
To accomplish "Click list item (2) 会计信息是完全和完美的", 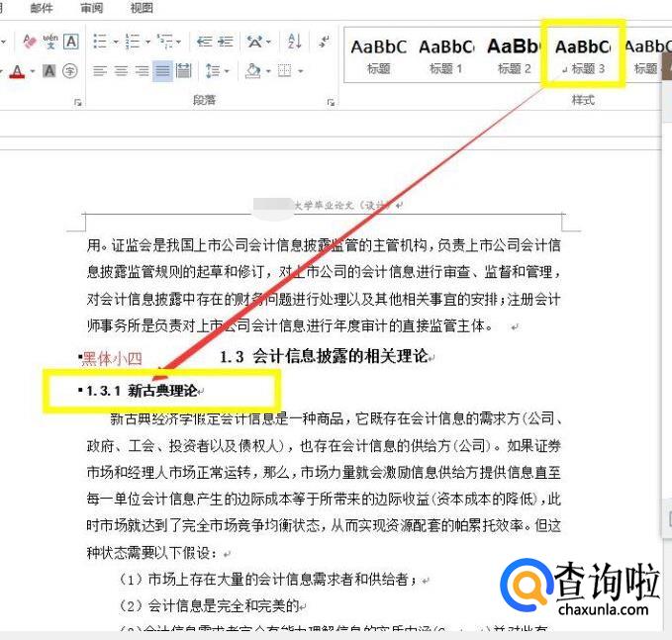I will 209,606.
